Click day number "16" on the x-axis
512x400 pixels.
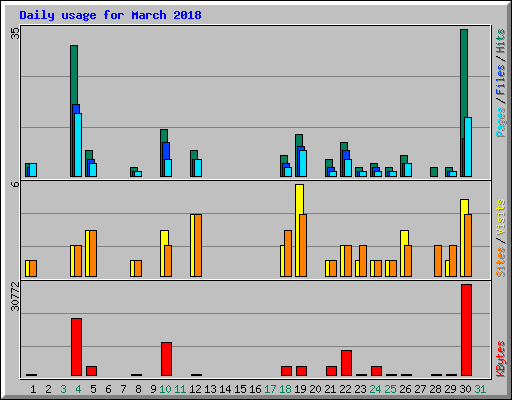click(255, 389)
